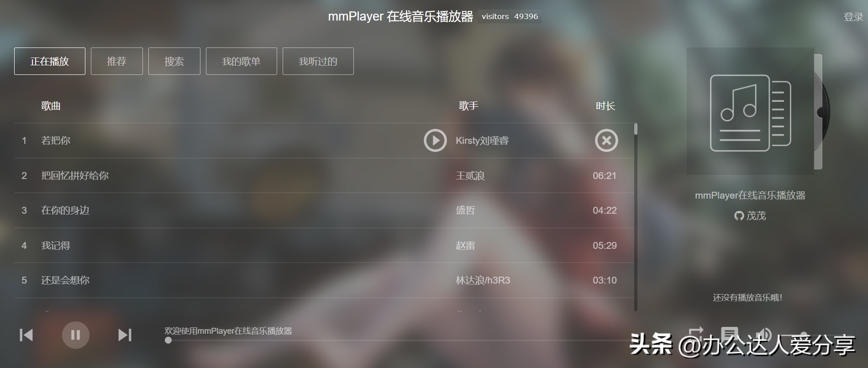868x368 pixels.
Task: Open the 推荐 tab
Action: point(117,61)
